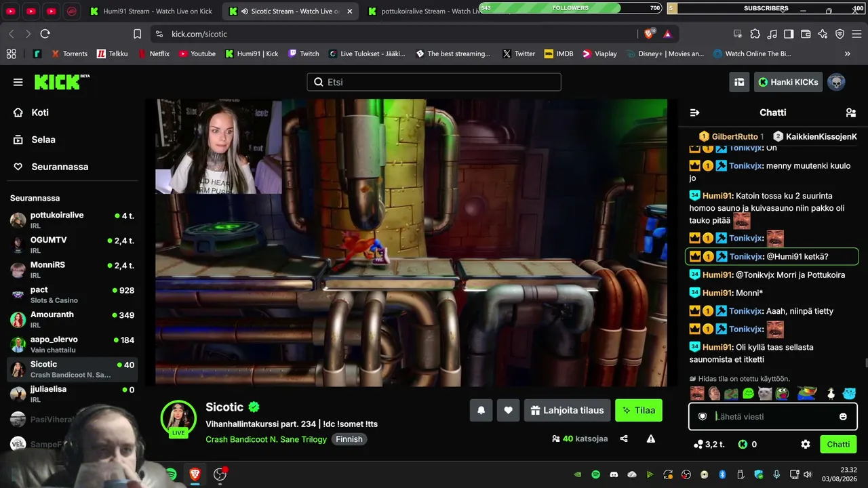
Task: Open browser extensions puzzle icon
Action: tap(755, 34)
